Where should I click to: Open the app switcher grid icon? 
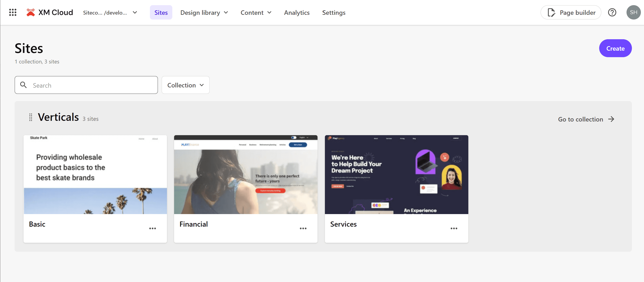(13, 12)
